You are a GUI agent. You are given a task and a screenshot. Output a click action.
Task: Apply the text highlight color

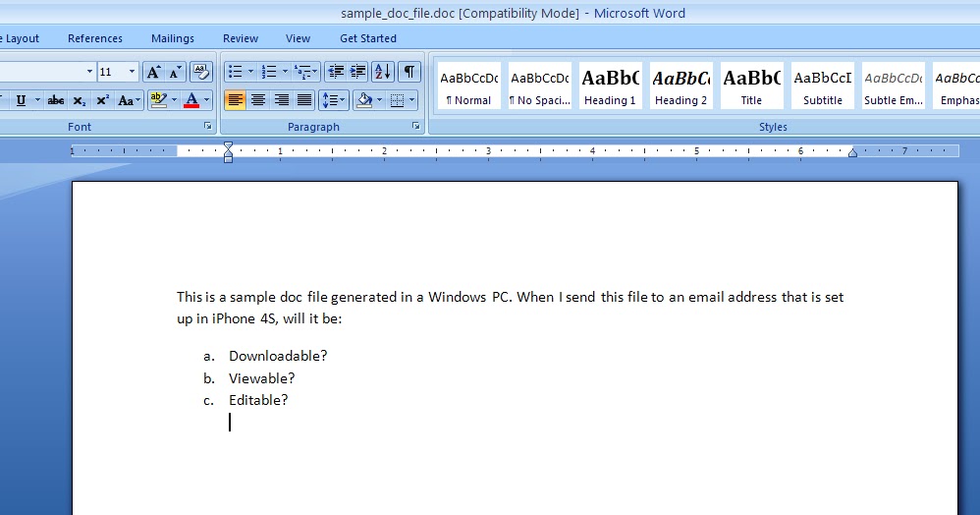tap(159, 100)
